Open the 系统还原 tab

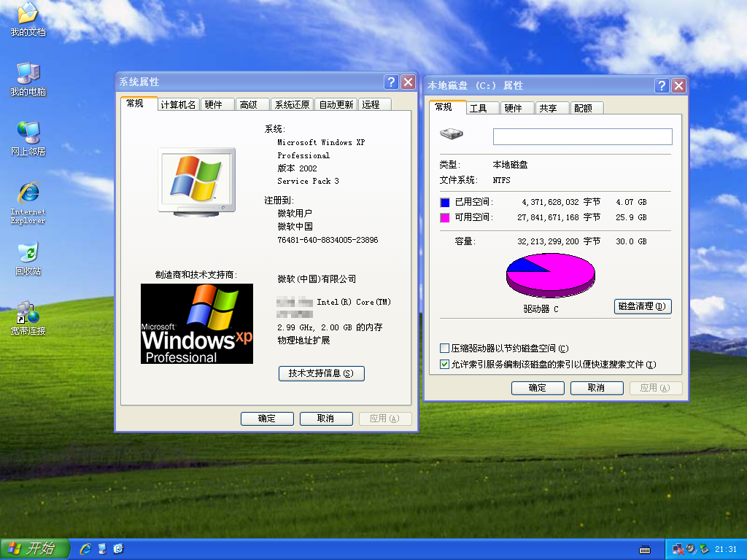(x=292, y=105)
